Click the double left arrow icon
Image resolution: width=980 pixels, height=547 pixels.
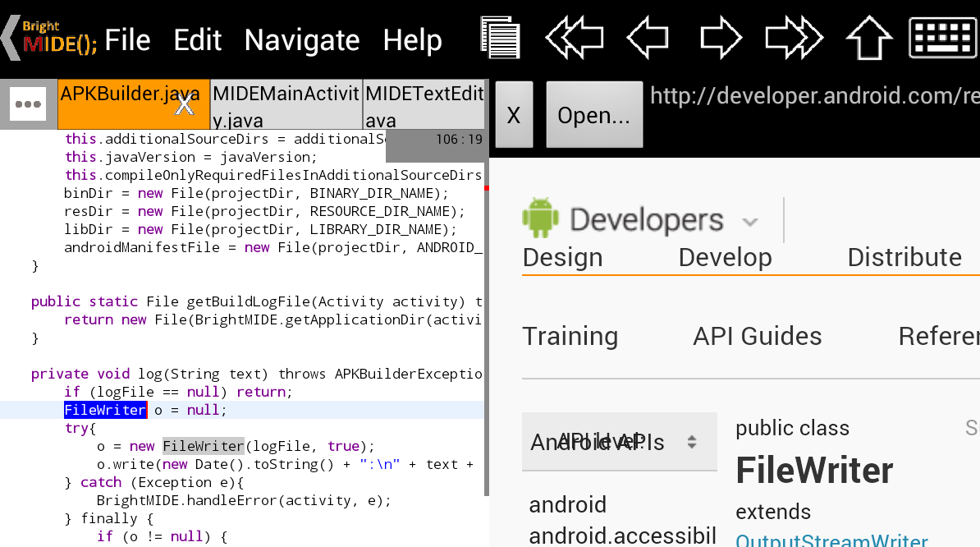pyautogui.click(x=575, y=38)
